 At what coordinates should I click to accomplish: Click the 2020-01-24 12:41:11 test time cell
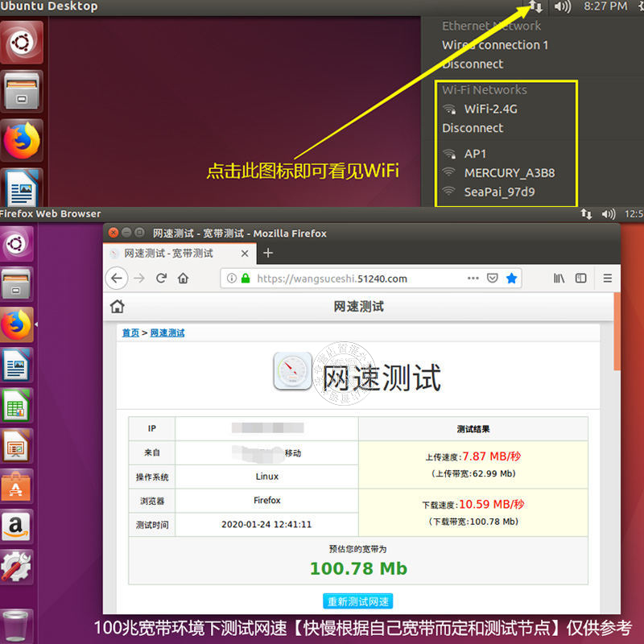pos(266,525)
